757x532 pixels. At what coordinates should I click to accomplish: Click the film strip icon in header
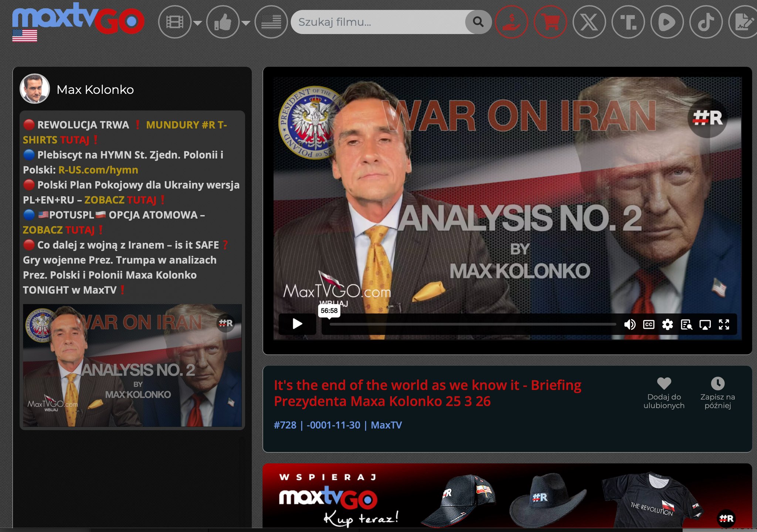coord(174,23)
